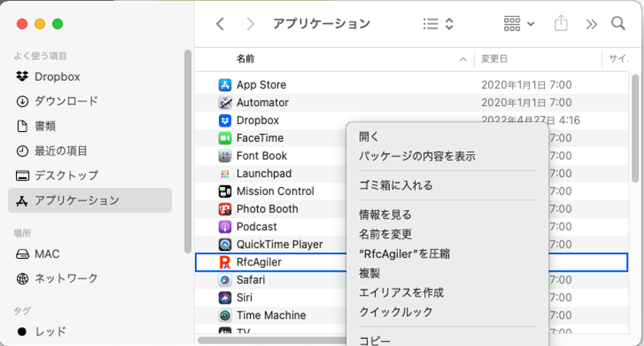Click the horizontal scrollbar at bottom

[272, 340]
